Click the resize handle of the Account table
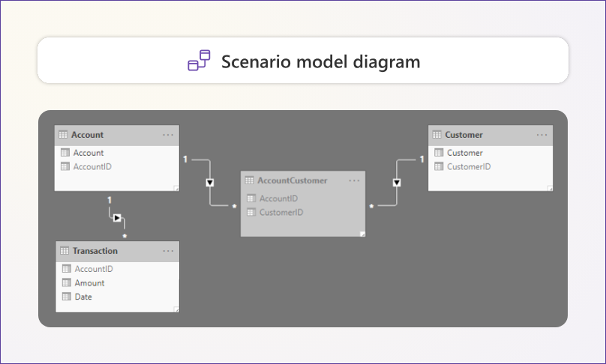This screenshot has height=364, width=606. click(176, 188)
